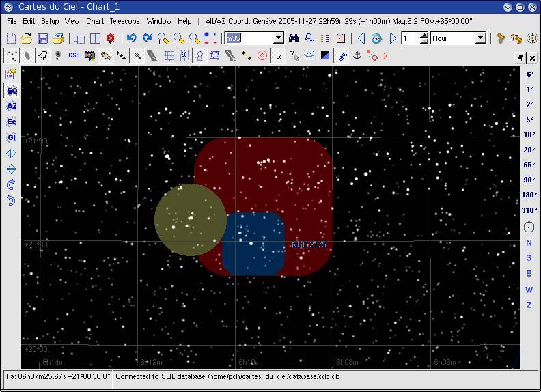Point the chart toward N (north)
This screenshot has height=392, width=541.
point(529,242)
